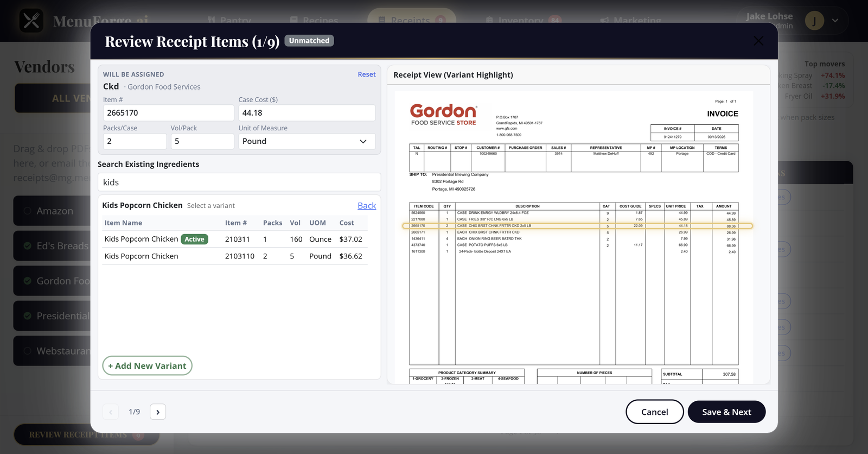This screenshot has height=454, width=868.
Task: Open the Unit of Measure dropdown
Action: 307,141
